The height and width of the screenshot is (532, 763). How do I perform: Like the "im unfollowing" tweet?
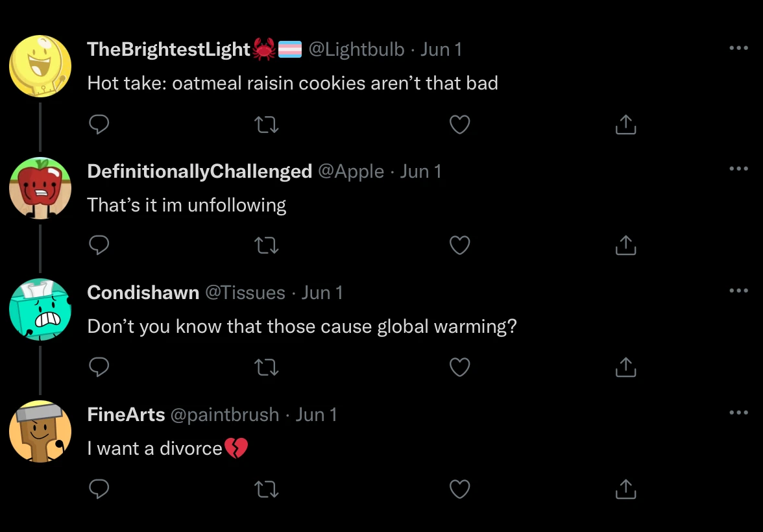pos(459,245)
